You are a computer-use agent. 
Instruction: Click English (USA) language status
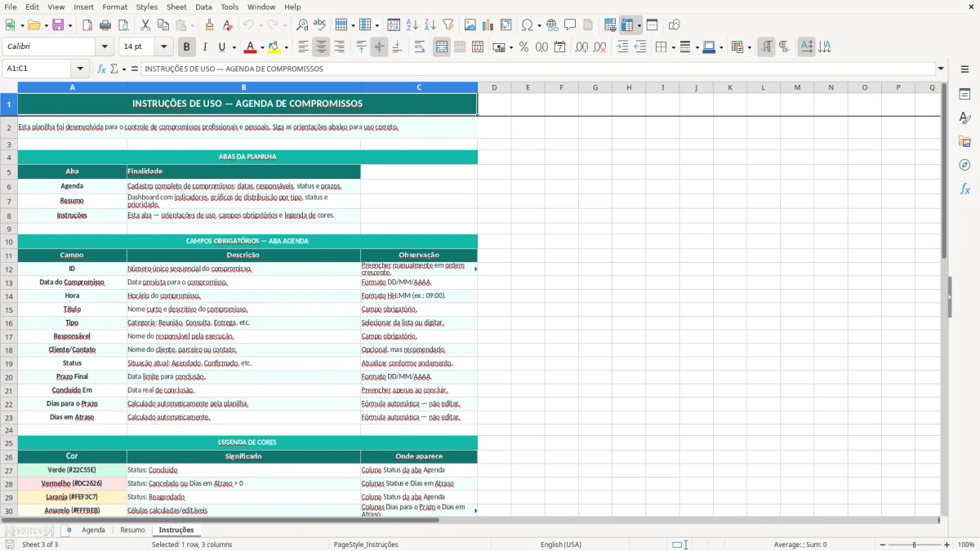point(561,544)
